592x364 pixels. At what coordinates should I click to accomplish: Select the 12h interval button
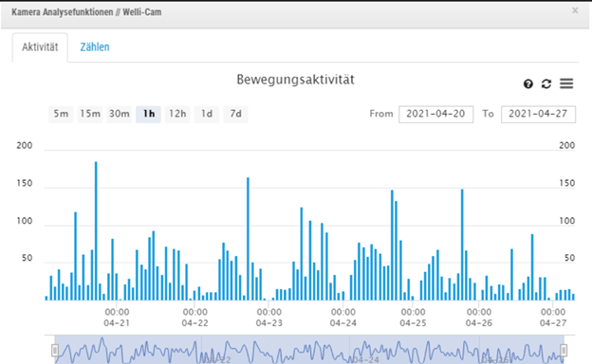pos(177,114)
